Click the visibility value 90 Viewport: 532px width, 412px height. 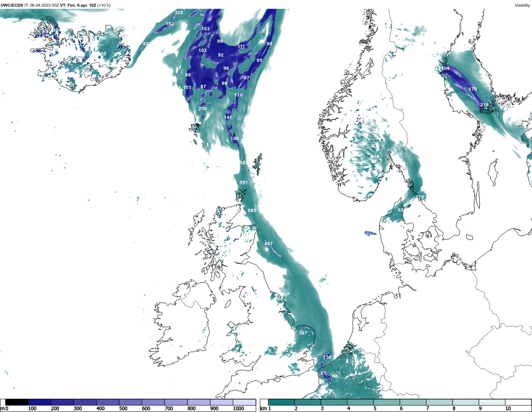269,44
